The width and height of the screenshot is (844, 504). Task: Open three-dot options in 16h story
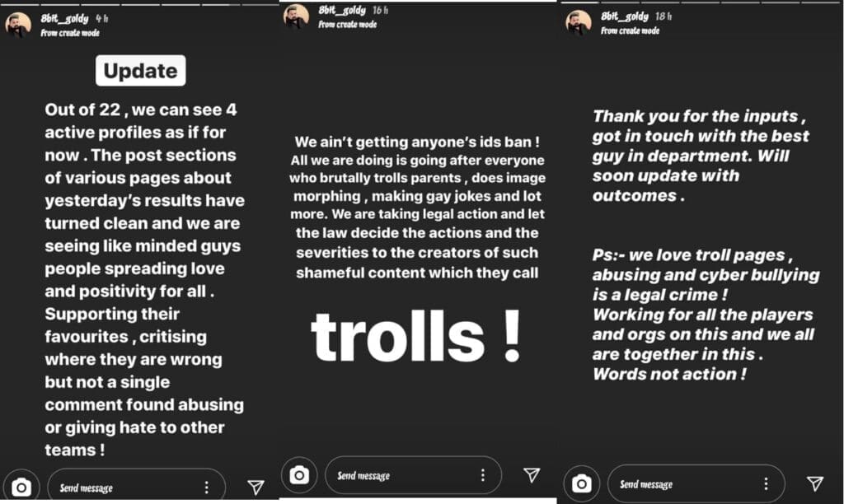483,475
